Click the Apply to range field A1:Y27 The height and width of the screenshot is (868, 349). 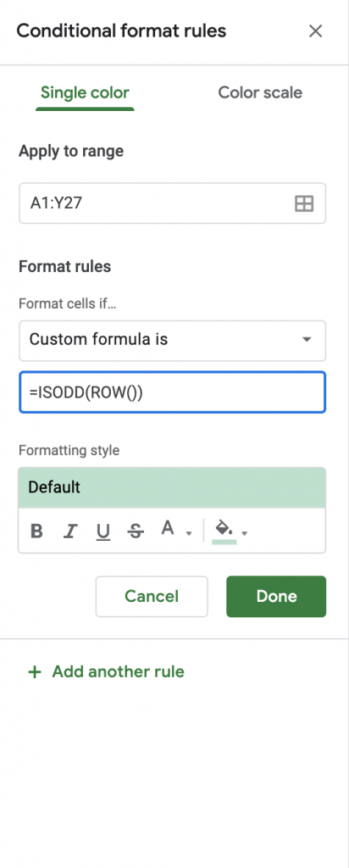172,203
